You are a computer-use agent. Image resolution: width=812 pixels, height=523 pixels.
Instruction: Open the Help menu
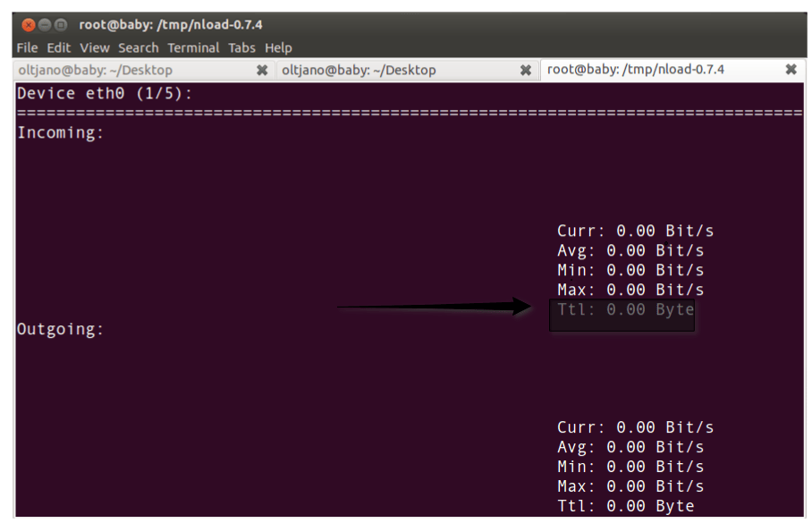tap(278, 47)
